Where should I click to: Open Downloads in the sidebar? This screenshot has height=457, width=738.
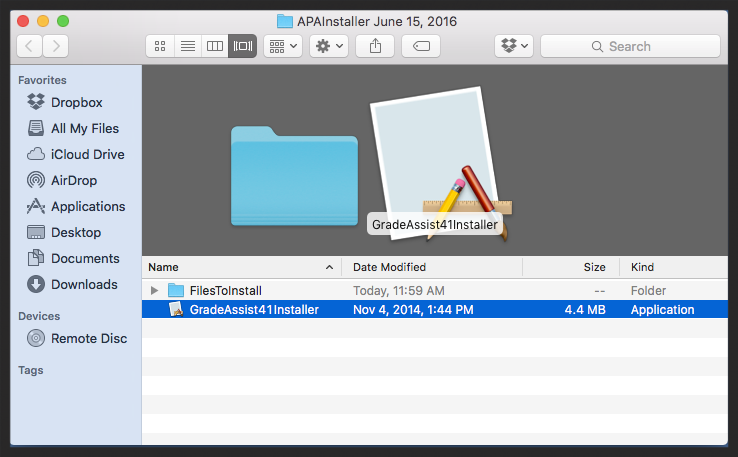click(x=72, y=284)
